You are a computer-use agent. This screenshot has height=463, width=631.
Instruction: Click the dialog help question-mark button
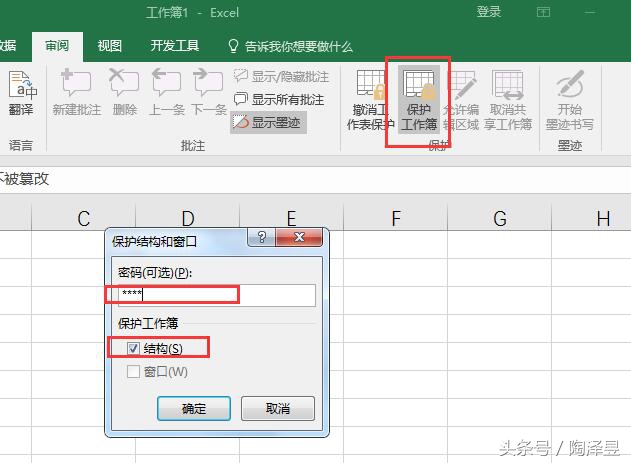click(262, 237)
